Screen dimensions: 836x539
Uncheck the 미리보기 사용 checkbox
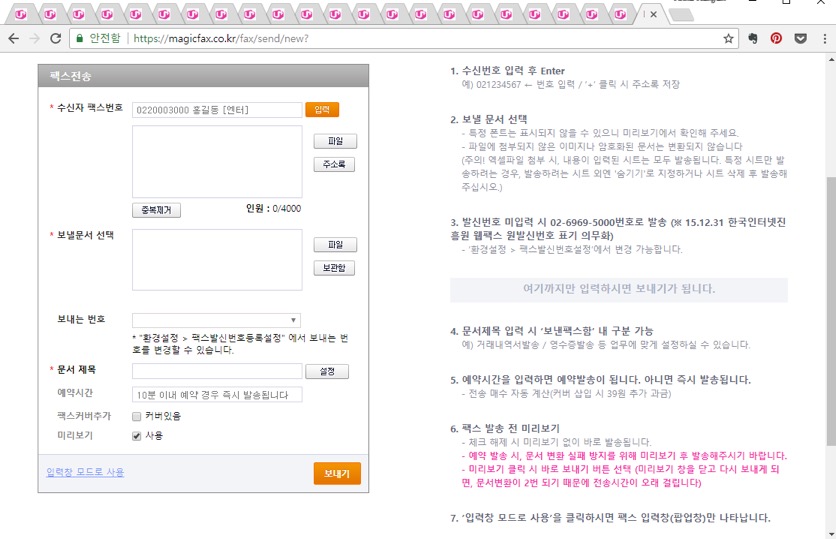[x=137, y=436]
